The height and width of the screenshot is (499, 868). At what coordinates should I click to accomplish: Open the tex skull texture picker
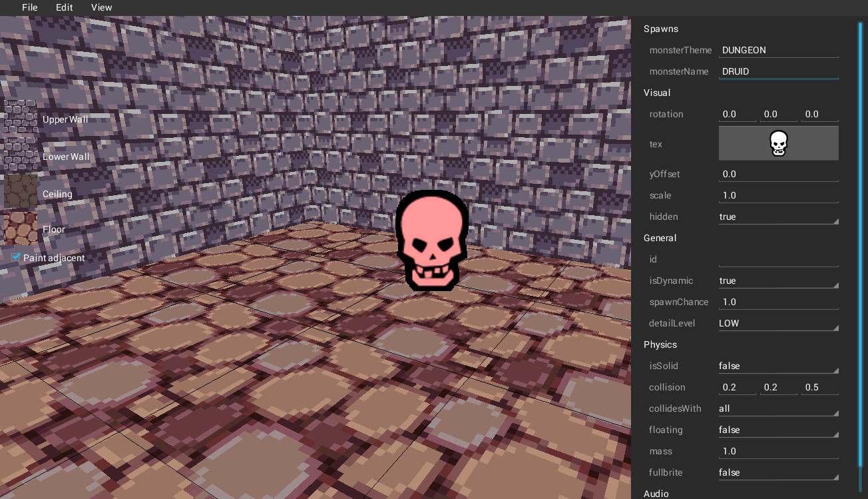(779, 143)
